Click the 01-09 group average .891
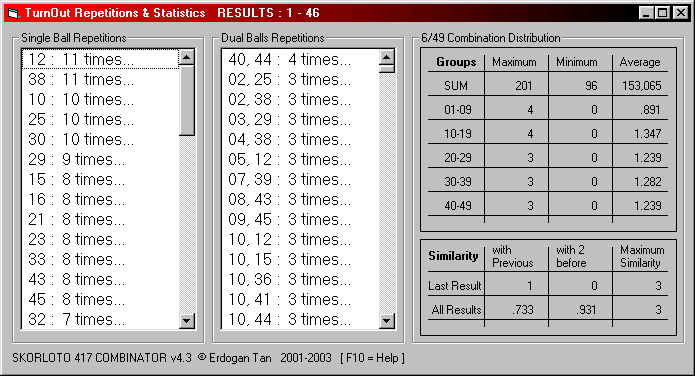Image resolution: width=695 pixels, height=376 pixels. point(650,110)
